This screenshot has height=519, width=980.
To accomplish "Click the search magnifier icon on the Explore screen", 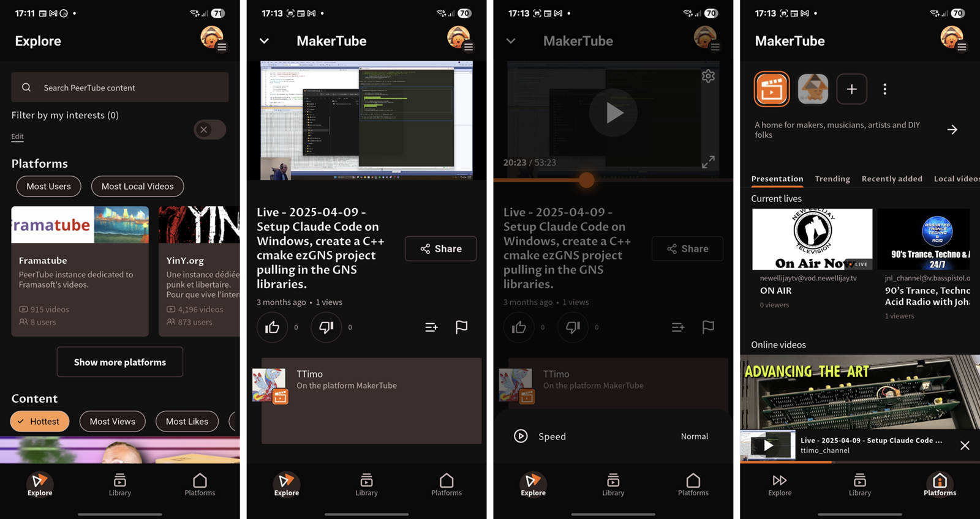I will (26, 88).
